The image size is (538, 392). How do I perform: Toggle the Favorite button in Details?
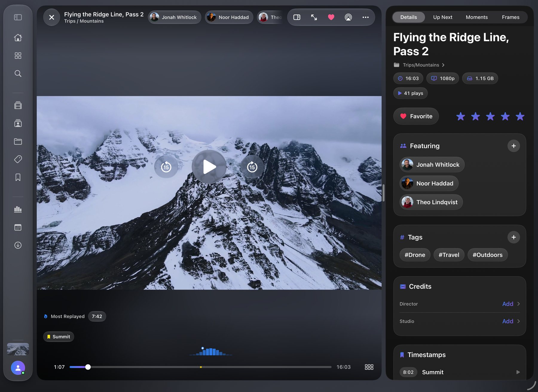click(x=416, y=116)
